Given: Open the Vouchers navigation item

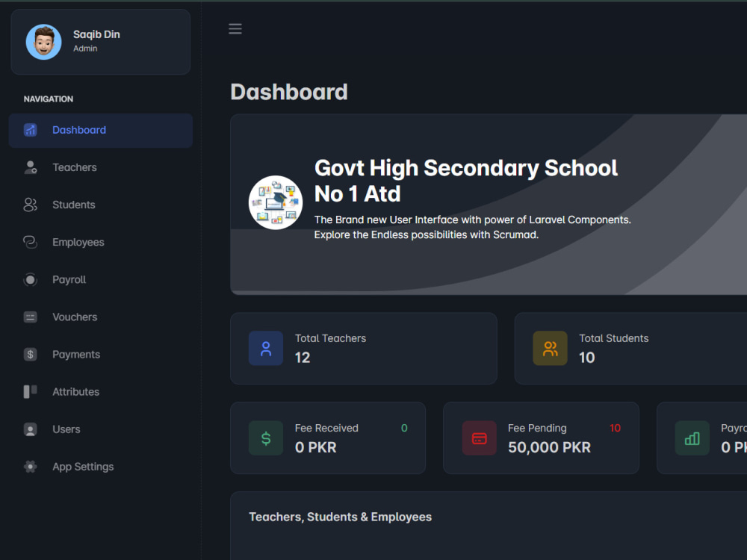Looking at the screenshot, I should 101,317.
